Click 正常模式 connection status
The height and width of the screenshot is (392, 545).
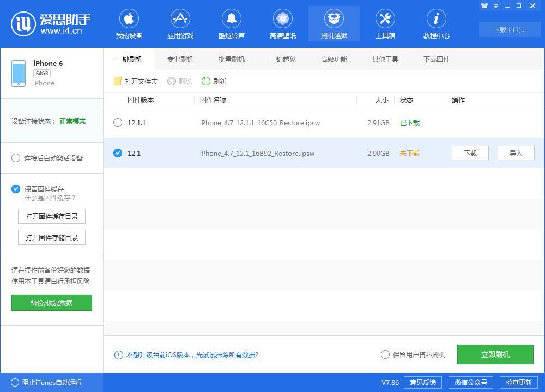click(x=72, y=121)
